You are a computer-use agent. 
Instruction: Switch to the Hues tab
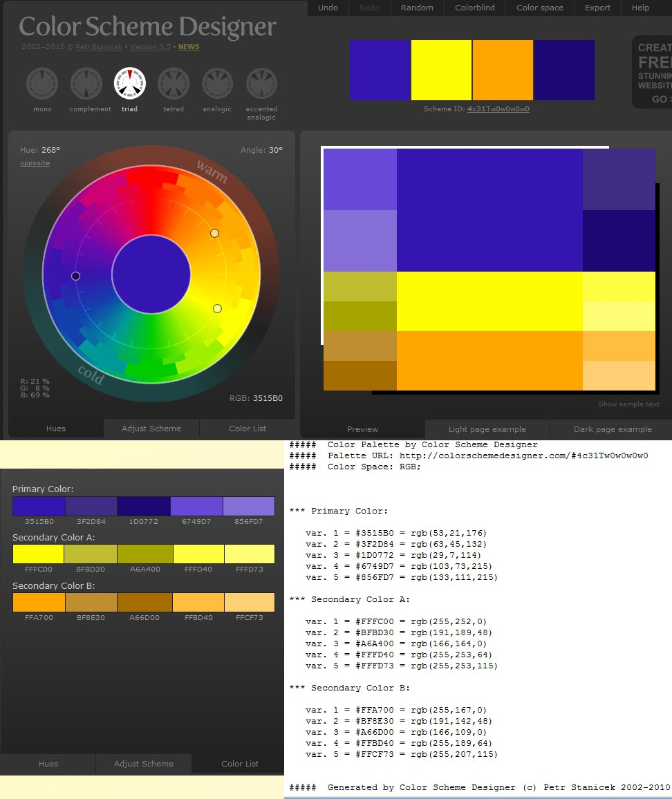tap(55, 429)
